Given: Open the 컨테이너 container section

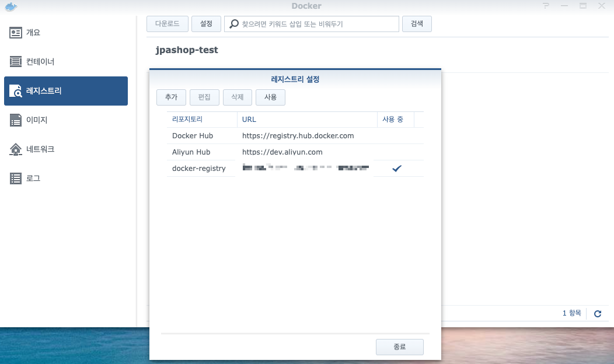Looking at the screenshot, I should [x=66, y=61].
